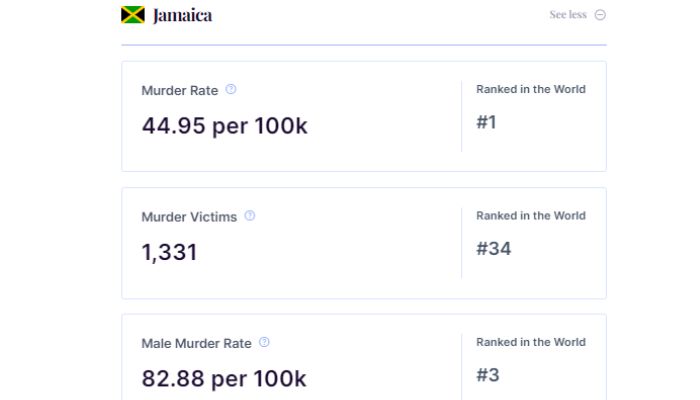
Task: Click the Murder Rate label
Action: click(x=180, y=91)
